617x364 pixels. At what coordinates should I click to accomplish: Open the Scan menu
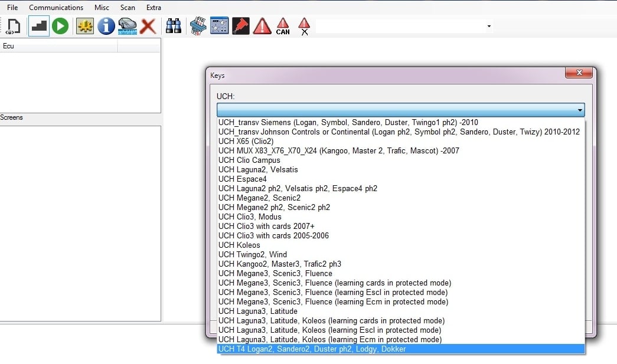128,7
